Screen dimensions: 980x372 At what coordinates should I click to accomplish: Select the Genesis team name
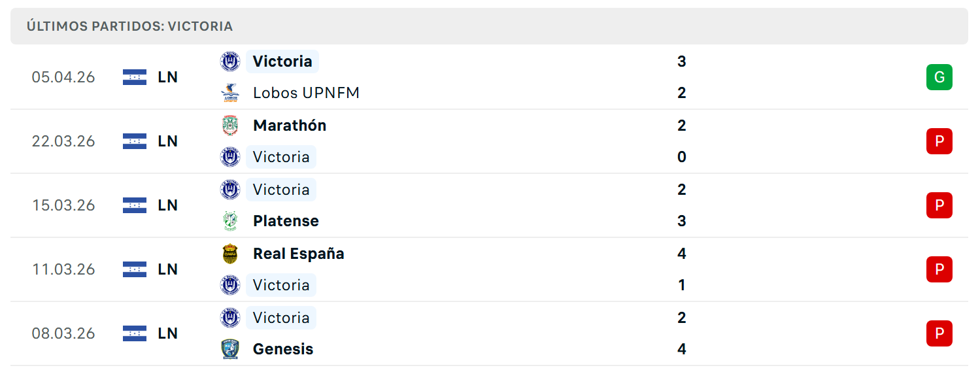point(283,349)
